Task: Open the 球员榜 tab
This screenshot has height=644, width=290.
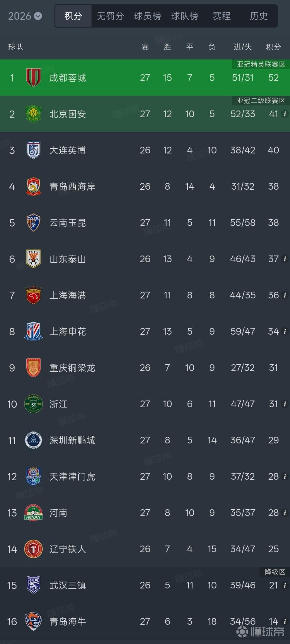Action: (148, 16)
